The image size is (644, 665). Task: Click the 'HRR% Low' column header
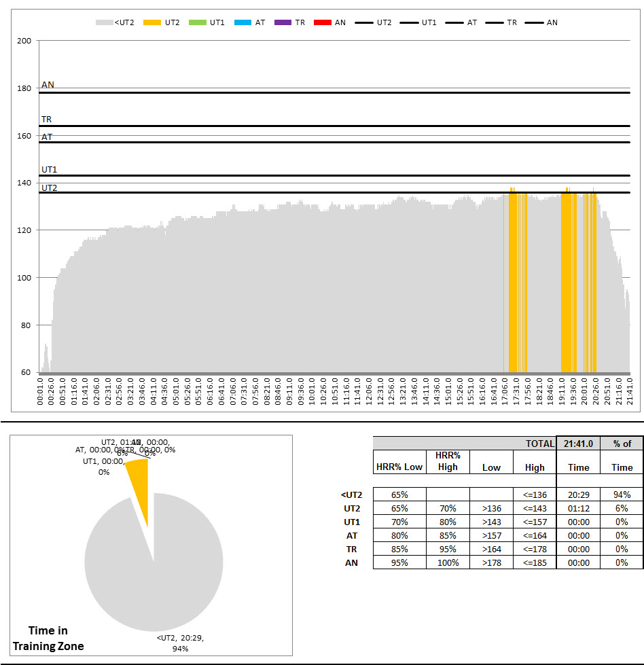[399, 467]
